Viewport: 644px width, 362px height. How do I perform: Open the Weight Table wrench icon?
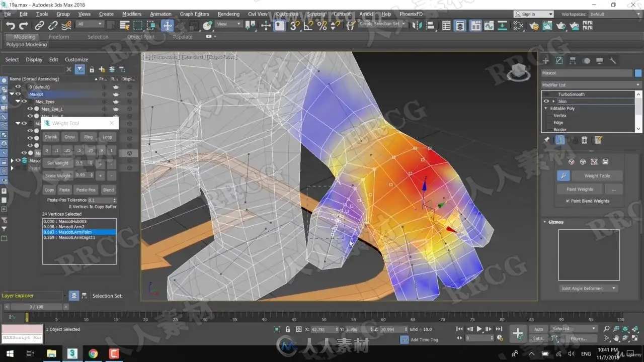coord(563,176)
